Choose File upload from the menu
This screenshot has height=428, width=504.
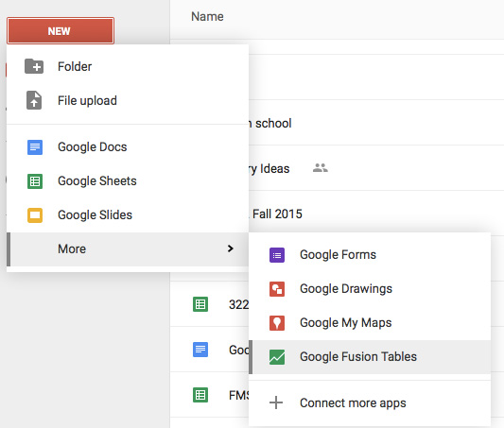[128, 100]
